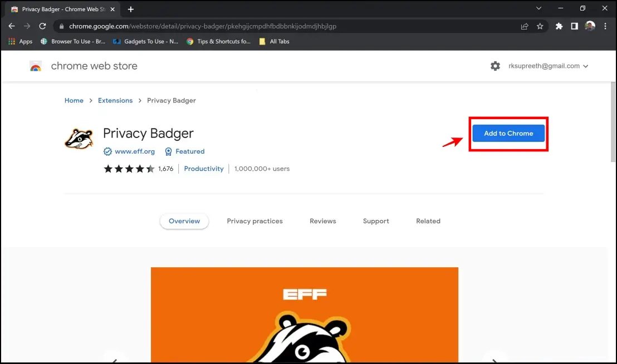This screenshot has width=617, height=364.
Task: View site information via the lock icon
Action: 61,26
